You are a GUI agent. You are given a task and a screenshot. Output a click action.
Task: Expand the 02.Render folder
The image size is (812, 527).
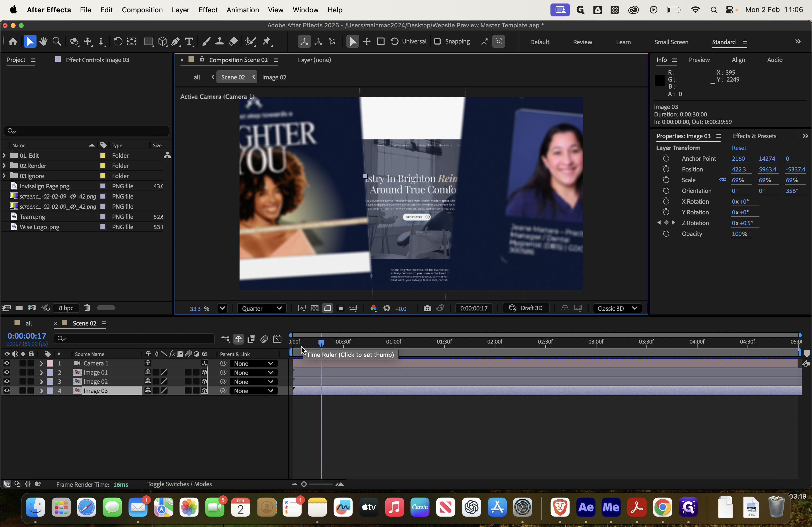tap(4, 166)
